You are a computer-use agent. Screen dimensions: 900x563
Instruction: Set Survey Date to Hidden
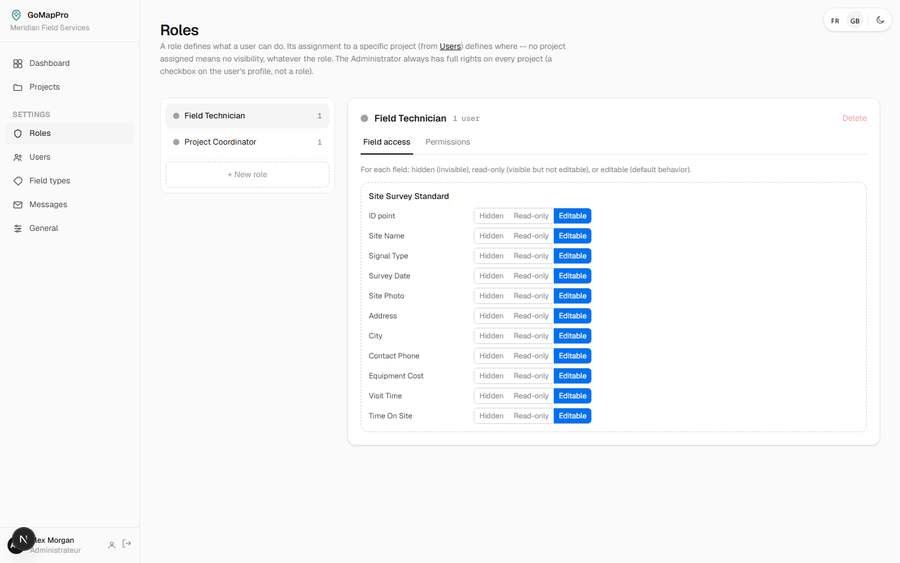[x=491, y=276]
